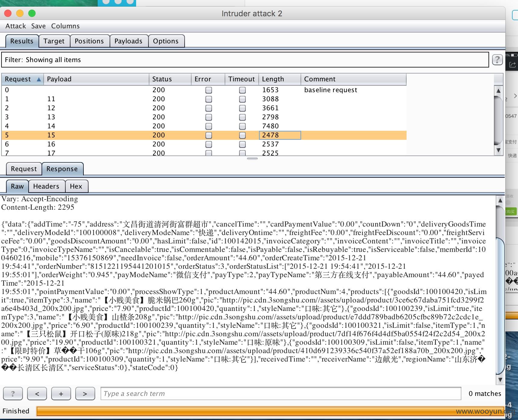The image size is (518, 420).
Task: Go to previous search match
Action: click(37, 393)
